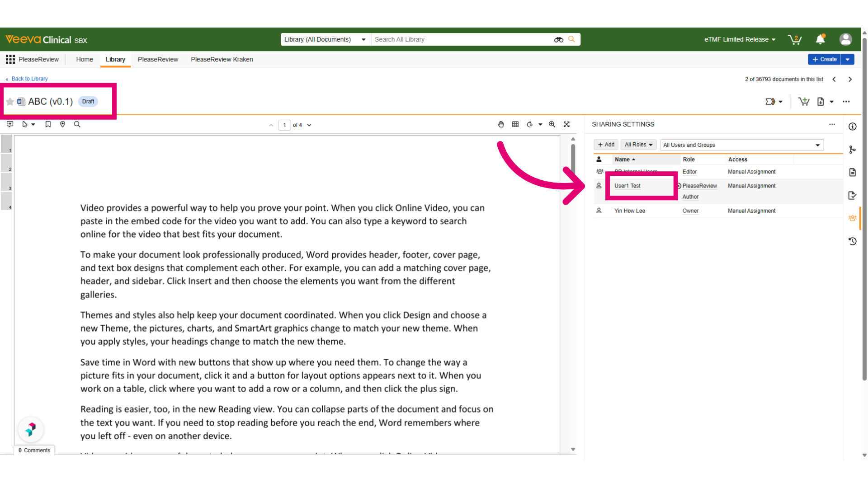Go to next page with down chevron
Image resolution: width=868 pixels, height=488 pixels.
pos(309,125)
